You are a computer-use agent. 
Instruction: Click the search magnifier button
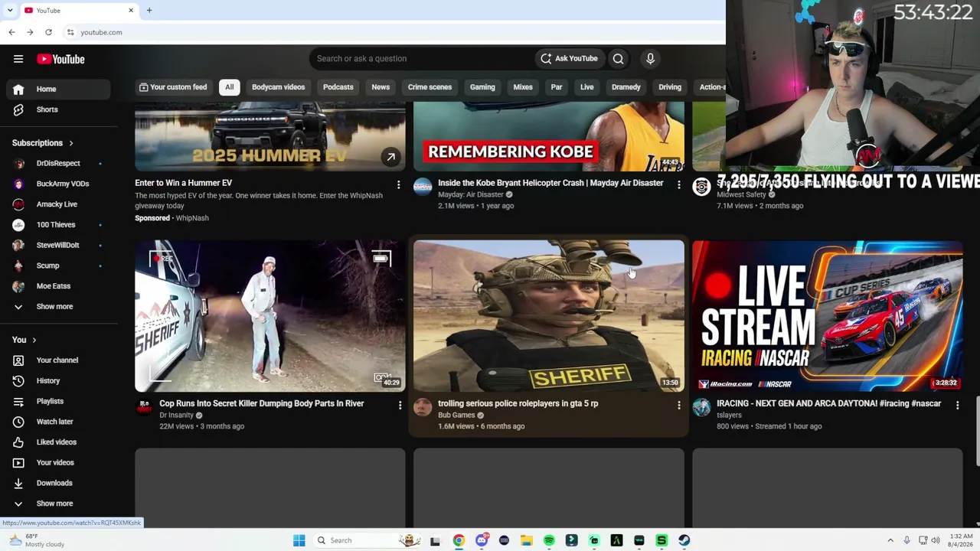coord(618,59)
